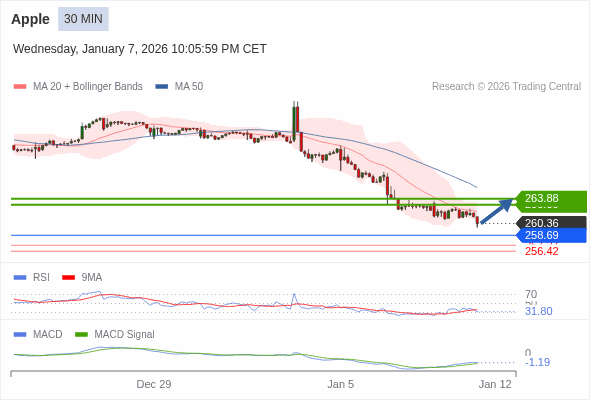590x400 pixels.
Task: Click the blue 258.69 pivot price tag
Action: pyautogui.click(x=551, y=236)
